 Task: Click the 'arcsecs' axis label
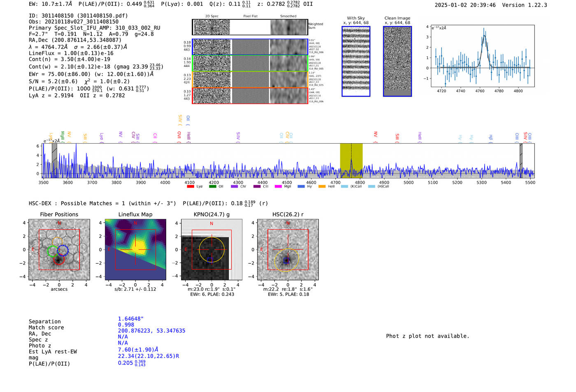tap(59, 289)
